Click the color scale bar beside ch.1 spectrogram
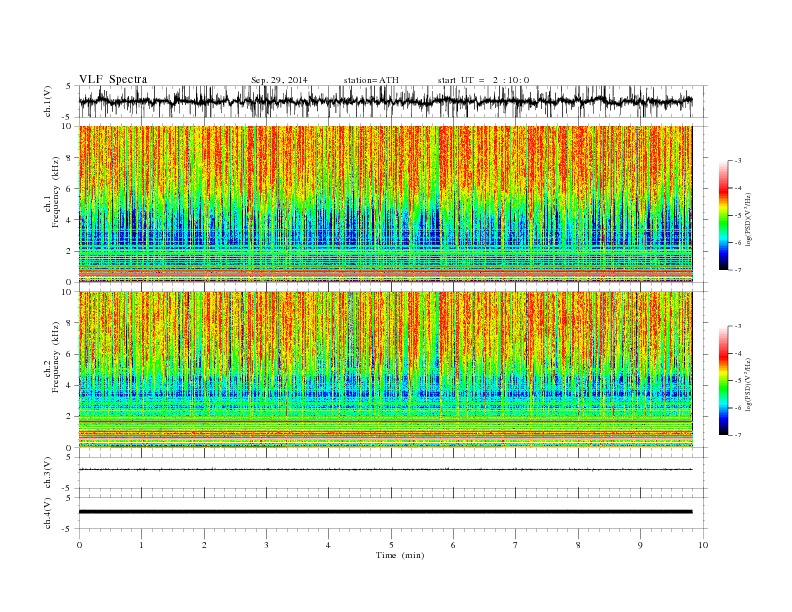Image resolution: width=792 pixels, height=612 pixels. coord(723,216)
